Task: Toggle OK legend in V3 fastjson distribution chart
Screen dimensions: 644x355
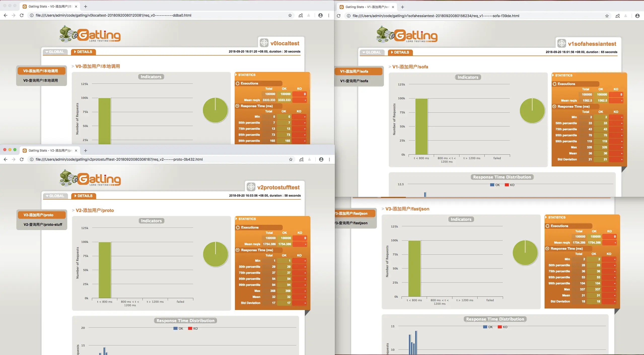Action: (488, 327)
